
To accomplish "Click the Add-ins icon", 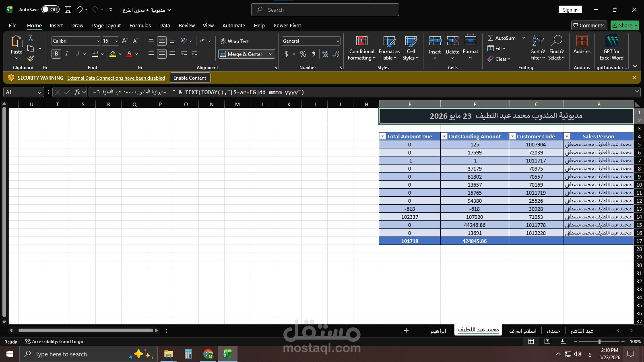I will point(582,41).
